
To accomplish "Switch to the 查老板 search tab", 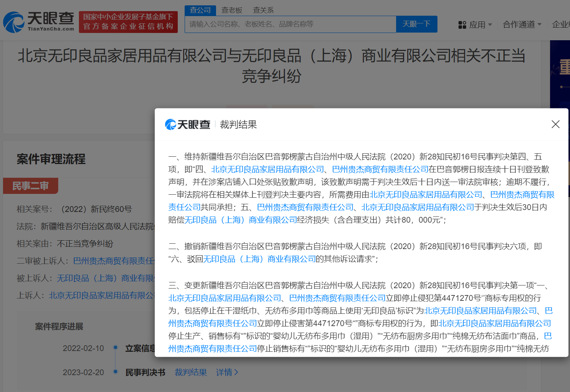I will click(x=232, y=10).
